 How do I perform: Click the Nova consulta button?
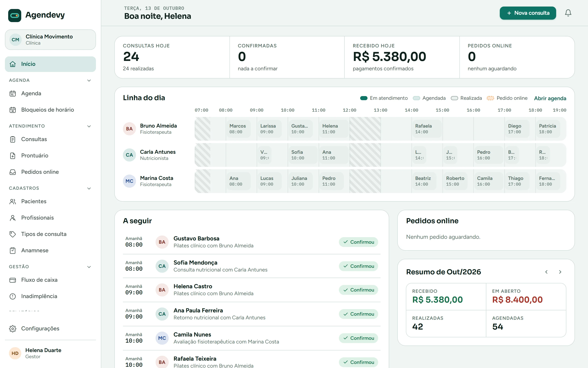pos(528,13)
